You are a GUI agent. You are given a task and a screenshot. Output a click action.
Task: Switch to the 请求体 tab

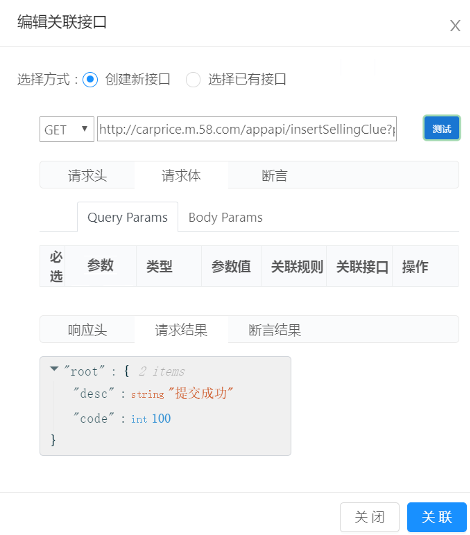pos(181,175)
